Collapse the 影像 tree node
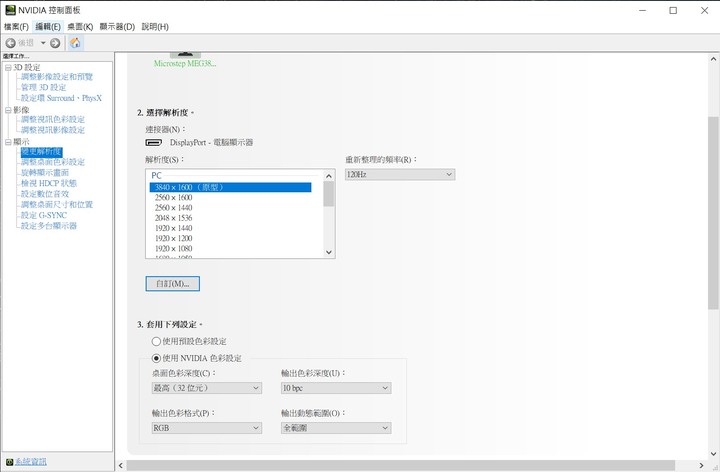Image resolution: width=720 pixels, height=472 pixels. [8, 110]
